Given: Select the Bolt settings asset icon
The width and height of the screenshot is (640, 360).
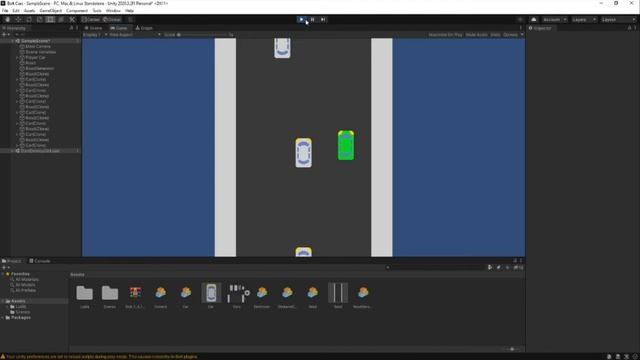Looking at the screenshot, I should coord(135,293).
